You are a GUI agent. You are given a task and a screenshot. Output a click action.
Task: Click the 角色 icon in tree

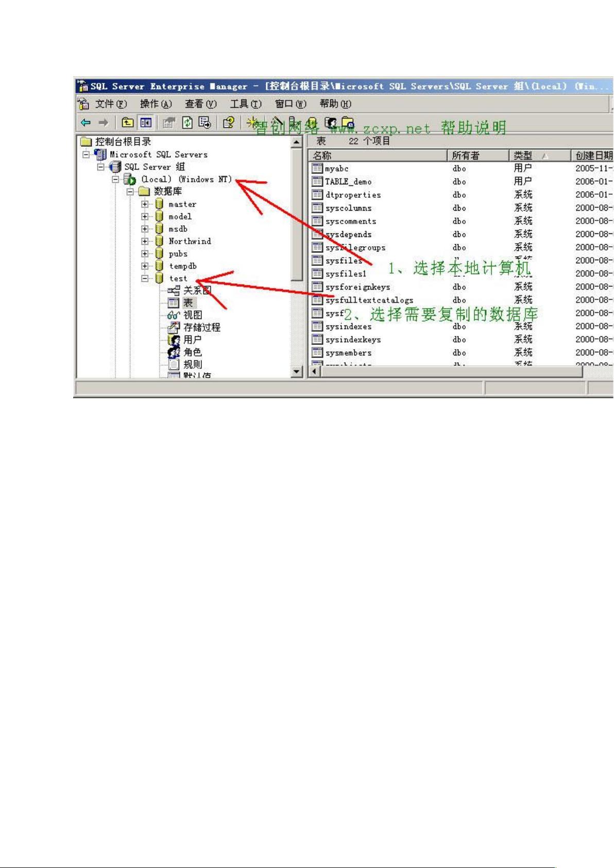(174, 352)
